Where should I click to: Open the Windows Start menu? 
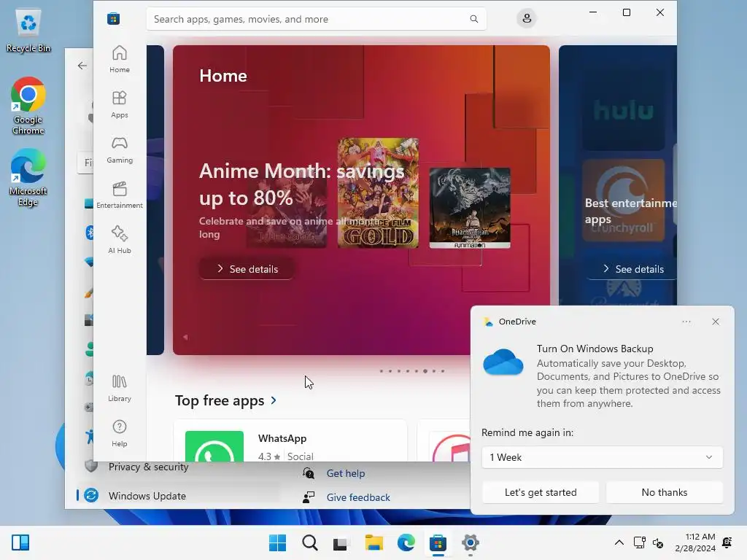tap(277, 542)
